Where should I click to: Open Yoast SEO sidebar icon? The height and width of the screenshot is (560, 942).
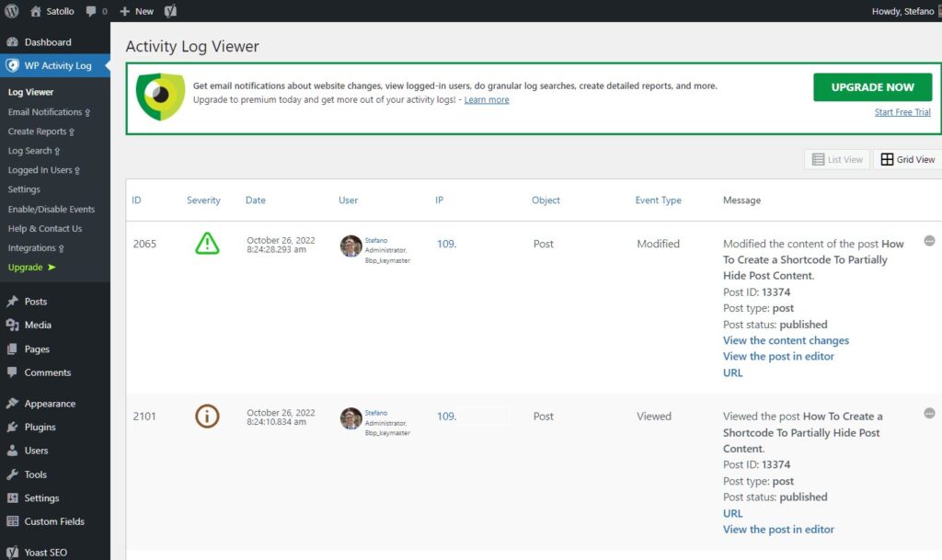click(12, 553)
